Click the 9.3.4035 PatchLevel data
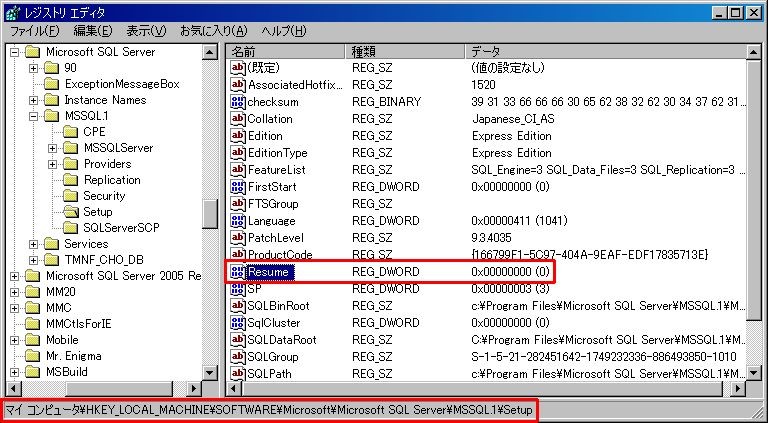 pos(491,238)
